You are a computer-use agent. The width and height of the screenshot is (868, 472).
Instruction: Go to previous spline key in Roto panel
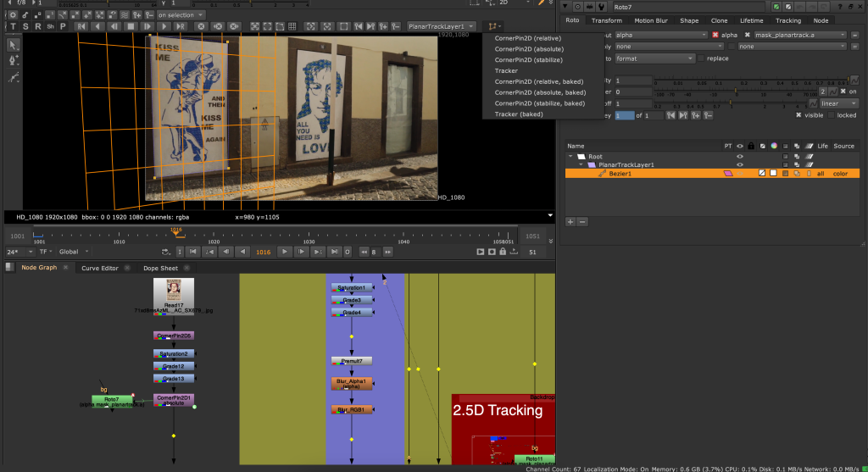pos(670,115)
